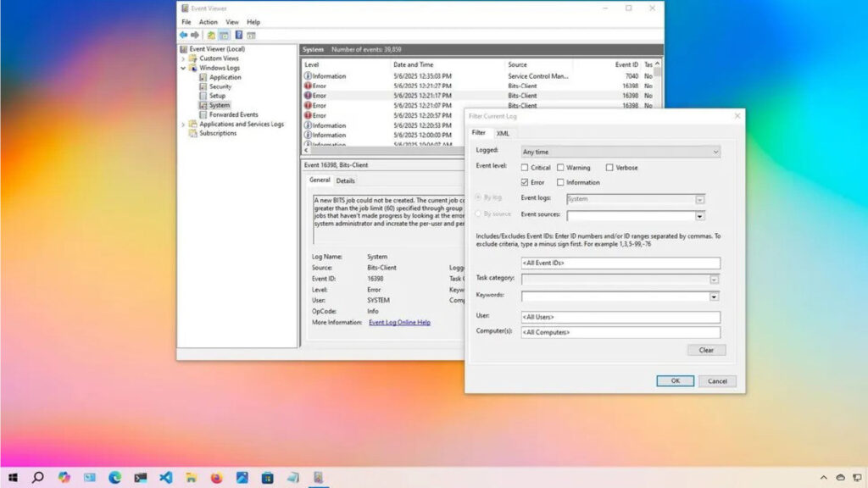Switch to the XML tab in filter dialog
The image size is (868, 488).
point(503,133)
